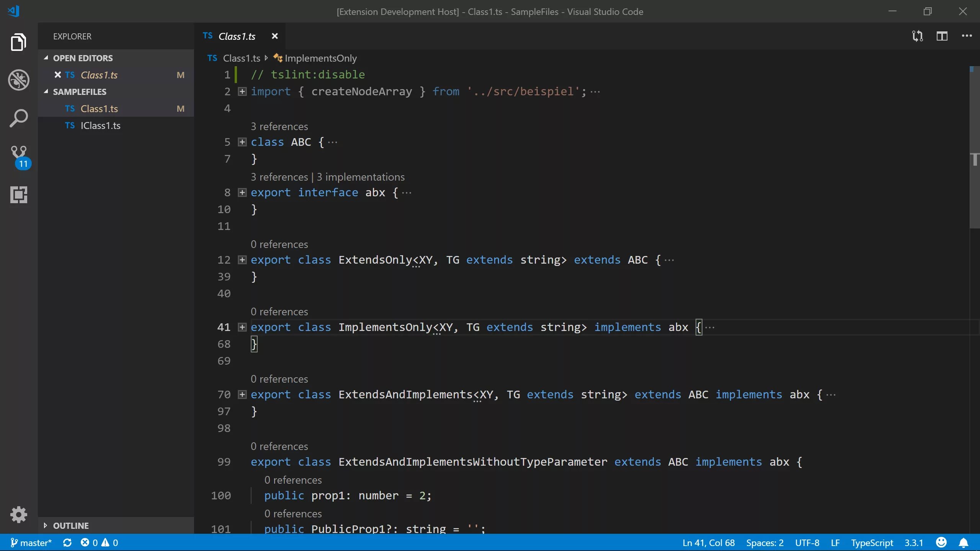This screenshot has width=980, height=551.
Task: Unfold interface abx on line 8
Action: click(242, 192)
